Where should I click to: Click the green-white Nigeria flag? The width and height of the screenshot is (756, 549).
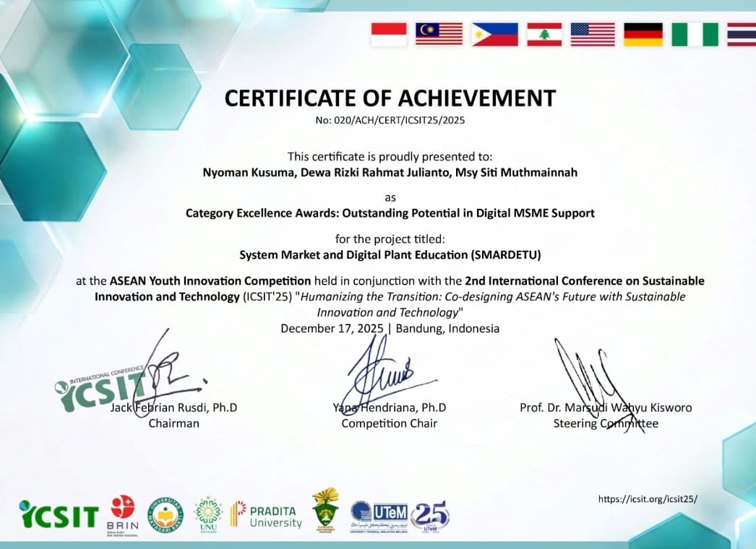pyautogui.click(x=695, y=35)
